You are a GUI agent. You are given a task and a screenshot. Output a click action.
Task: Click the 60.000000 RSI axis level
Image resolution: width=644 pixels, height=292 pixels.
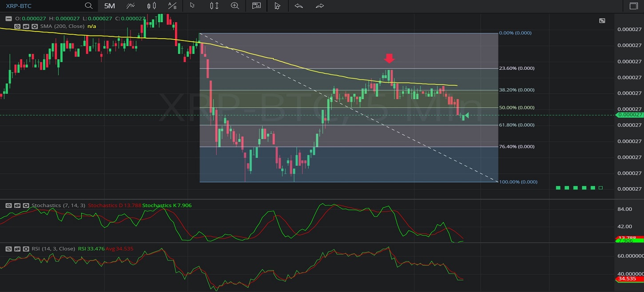(630, 256)
